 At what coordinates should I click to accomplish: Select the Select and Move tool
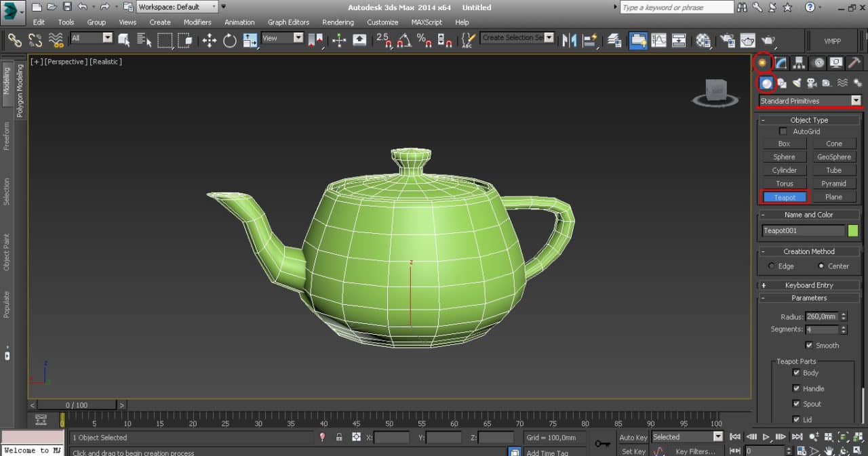pyautogui.click(x=211, y=41)
